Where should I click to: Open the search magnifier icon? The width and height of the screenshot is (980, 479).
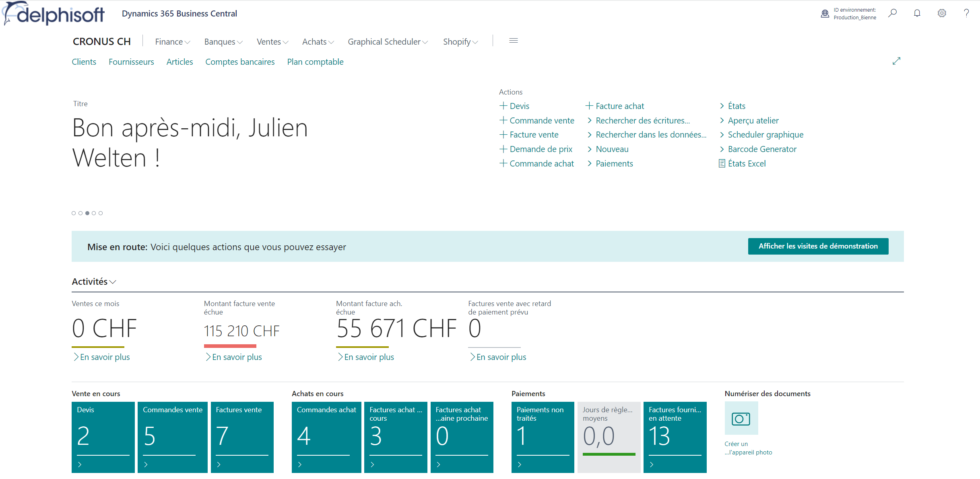(892, 13)
